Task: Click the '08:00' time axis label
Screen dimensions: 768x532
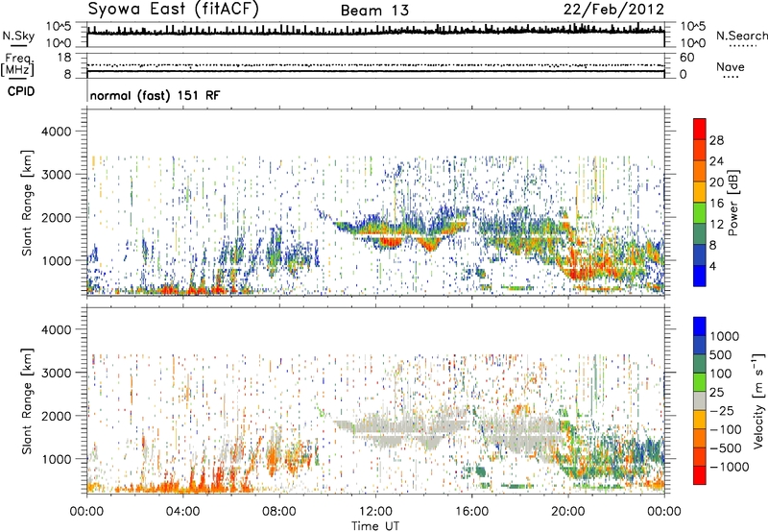Action: tap(279, 512)
